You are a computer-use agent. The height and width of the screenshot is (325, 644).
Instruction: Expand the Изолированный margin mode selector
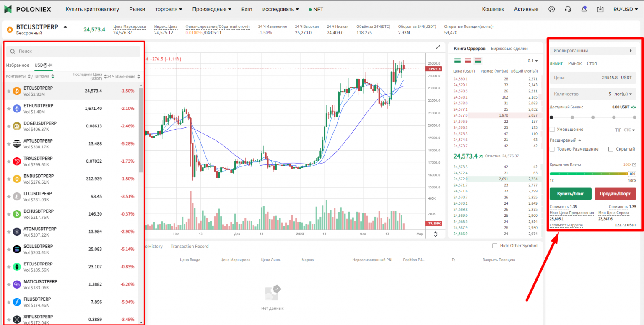(x=592, y=51)
